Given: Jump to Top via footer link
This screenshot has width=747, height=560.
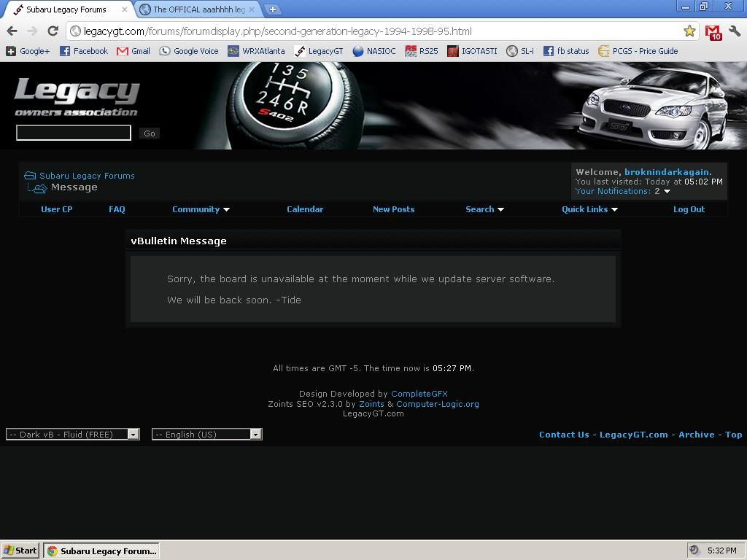Looking at the screenshot, I should [x=734, y=435].
